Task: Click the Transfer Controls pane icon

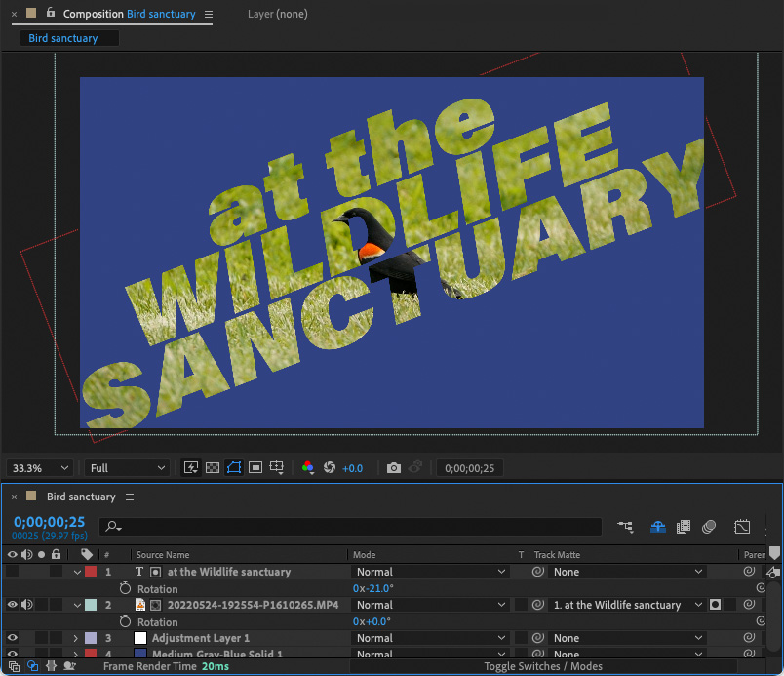Action: (x=32, y=666)
